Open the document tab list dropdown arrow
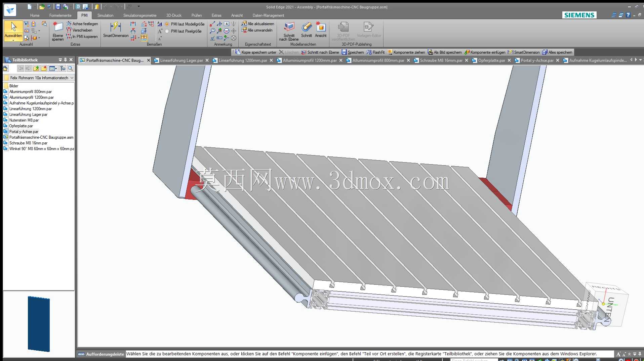 coord(640,60)
